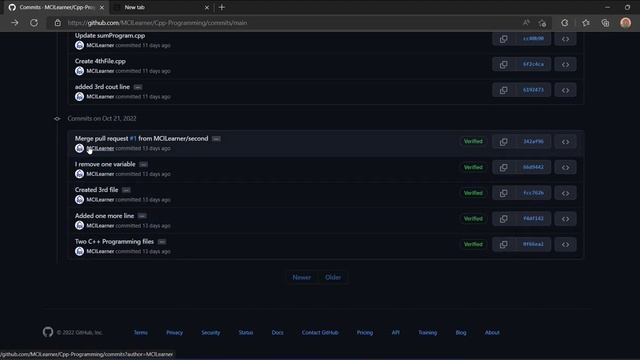Open the read aloud icon in address bar
Viewport: 640px width, 360px height.
526,23
